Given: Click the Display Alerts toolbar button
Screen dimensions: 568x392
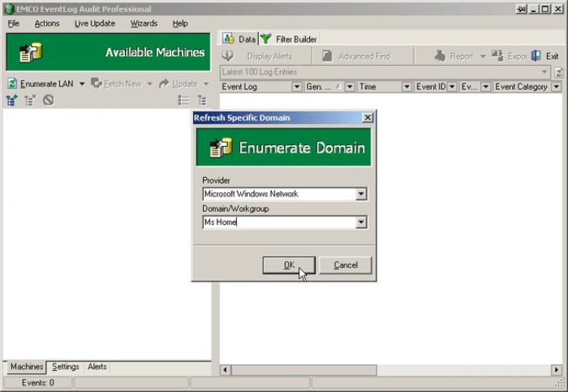Looking at the screenshot, I should pyautogui.click(x=257, y=56).
